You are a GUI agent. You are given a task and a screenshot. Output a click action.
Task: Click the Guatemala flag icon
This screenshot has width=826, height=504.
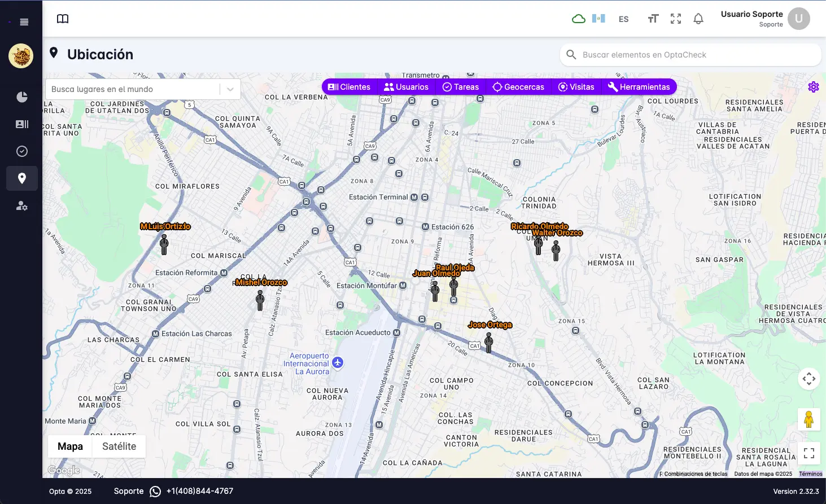pos(598,19)
